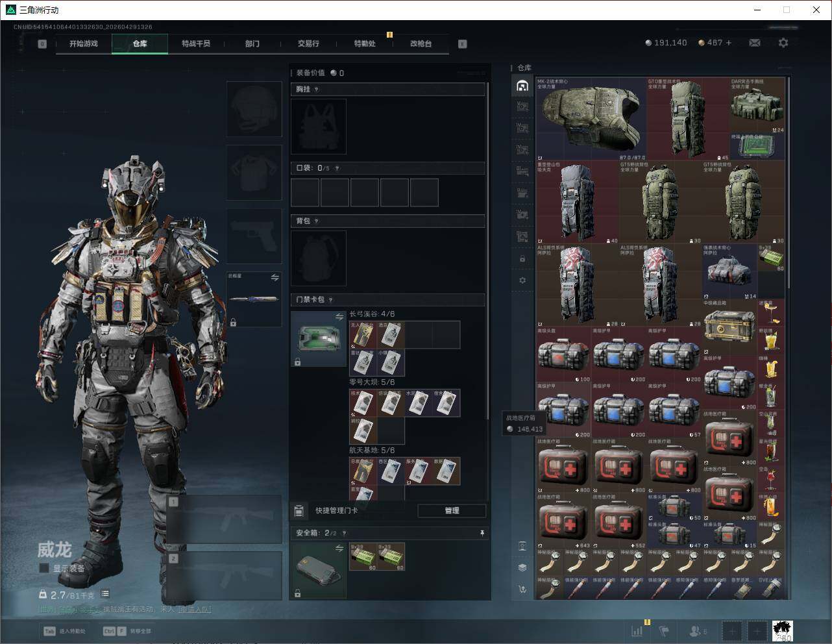Viewport: 832px width, 644px height.
Task: Go to the 交易行 tab
Action: 308,43
